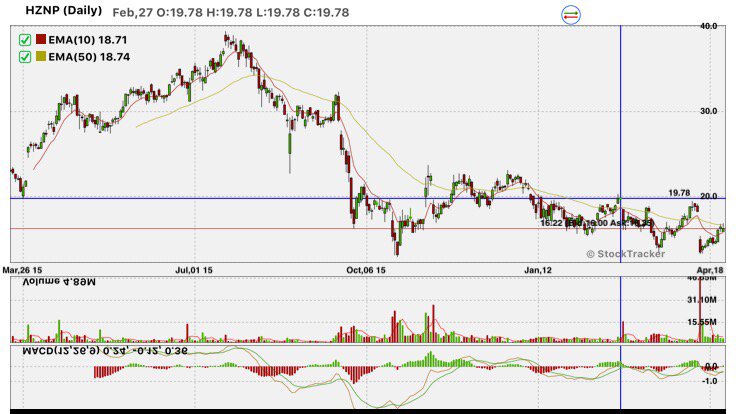Tap the red-green swap arrows icon

tap(571, 15)
